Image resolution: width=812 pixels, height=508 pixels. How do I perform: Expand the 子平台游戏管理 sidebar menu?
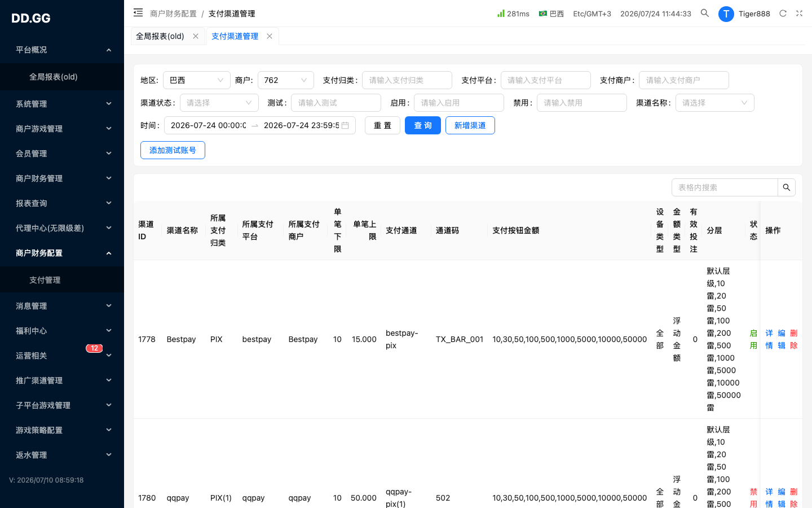pos(62,405)
